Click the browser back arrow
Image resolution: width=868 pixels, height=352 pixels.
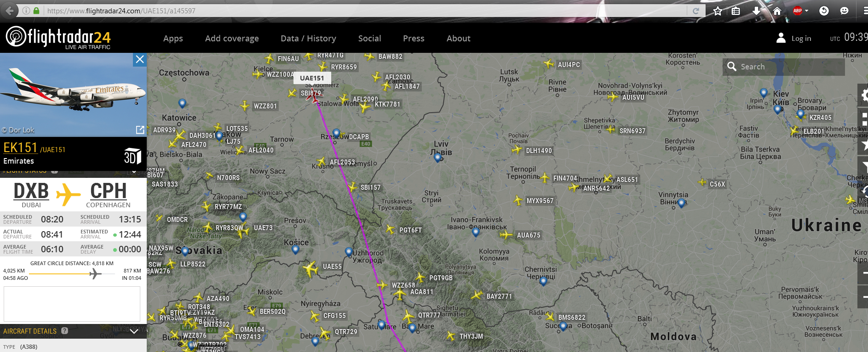tap(9, 11)
